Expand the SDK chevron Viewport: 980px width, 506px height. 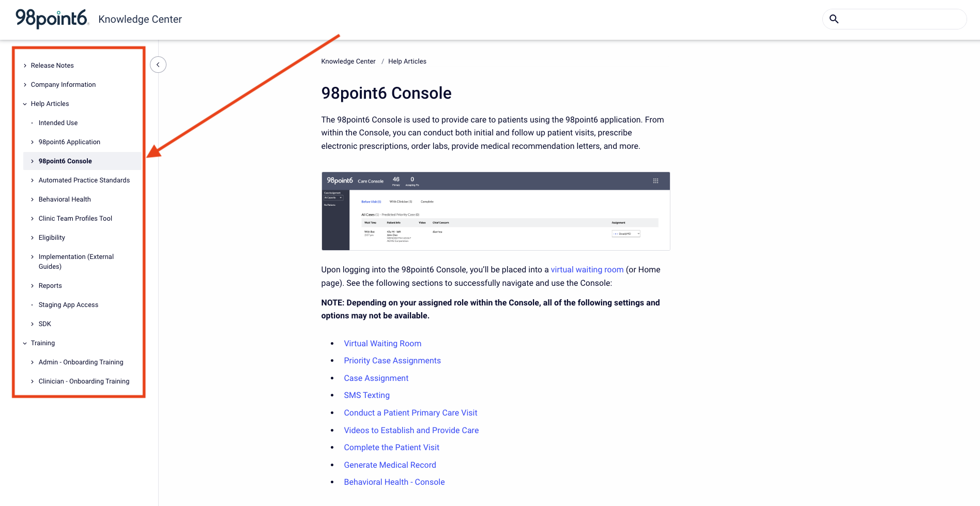pyautogui.click(x=33, y=324)
